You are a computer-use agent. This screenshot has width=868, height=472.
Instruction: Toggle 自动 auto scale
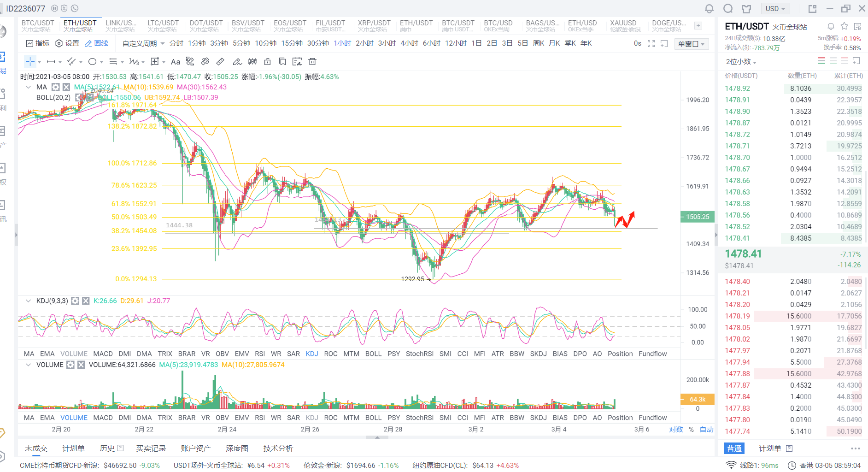click(707, 430)
